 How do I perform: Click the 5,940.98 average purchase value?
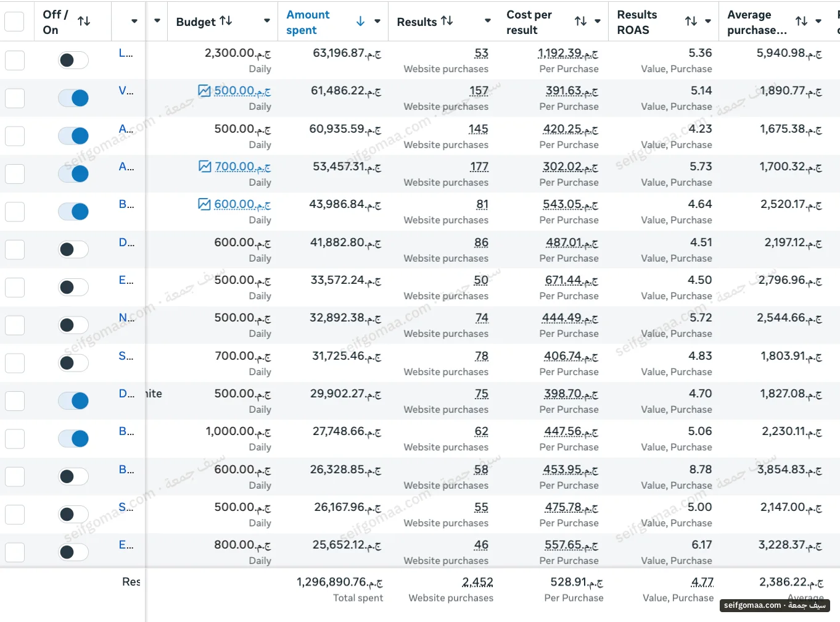click(789, 53)
